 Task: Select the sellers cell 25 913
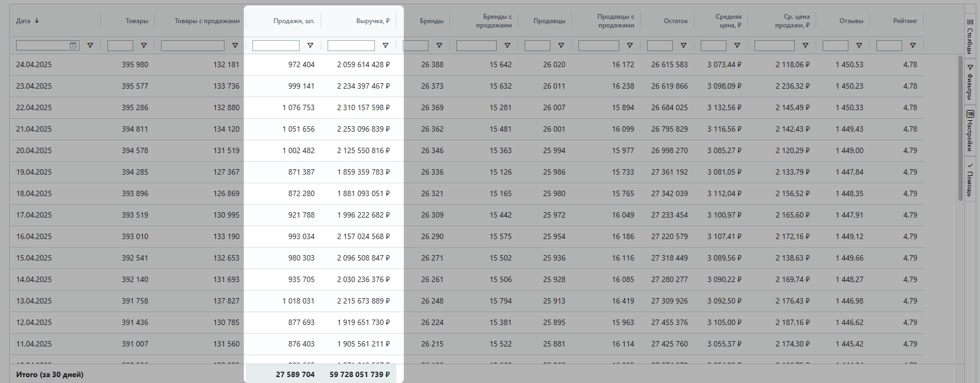tap(554, 301)
